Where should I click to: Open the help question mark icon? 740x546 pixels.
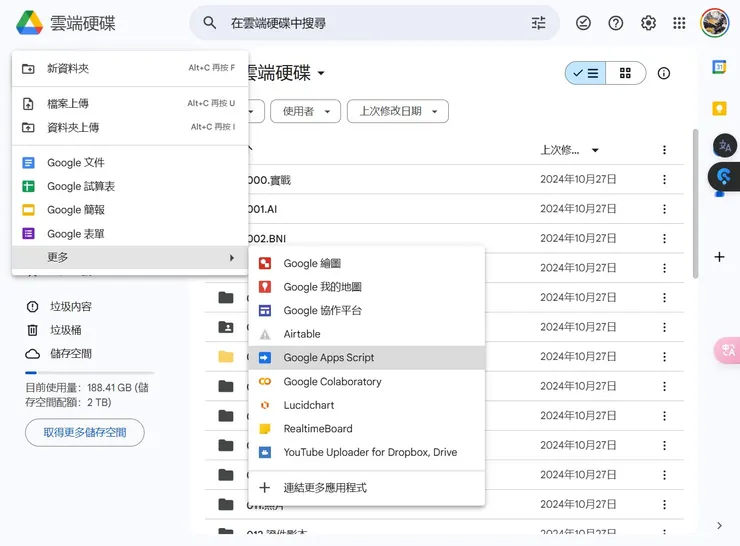615,23
